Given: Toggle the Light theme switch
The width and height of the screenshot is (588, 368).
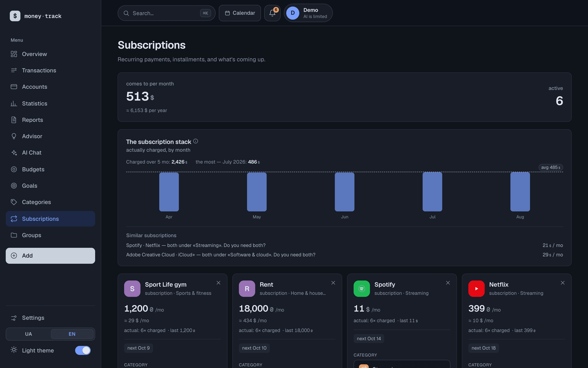Looking at the screenshot, I should click(83, 350).
